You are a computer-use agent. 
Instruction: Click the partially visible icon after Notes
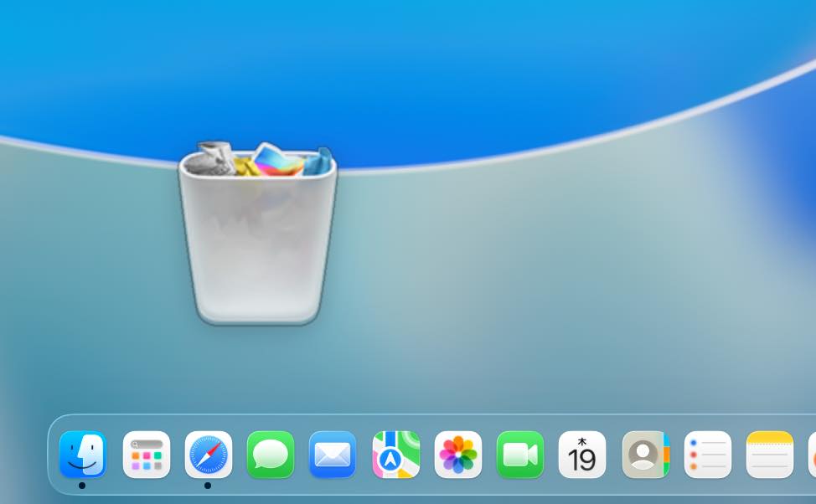812,455
